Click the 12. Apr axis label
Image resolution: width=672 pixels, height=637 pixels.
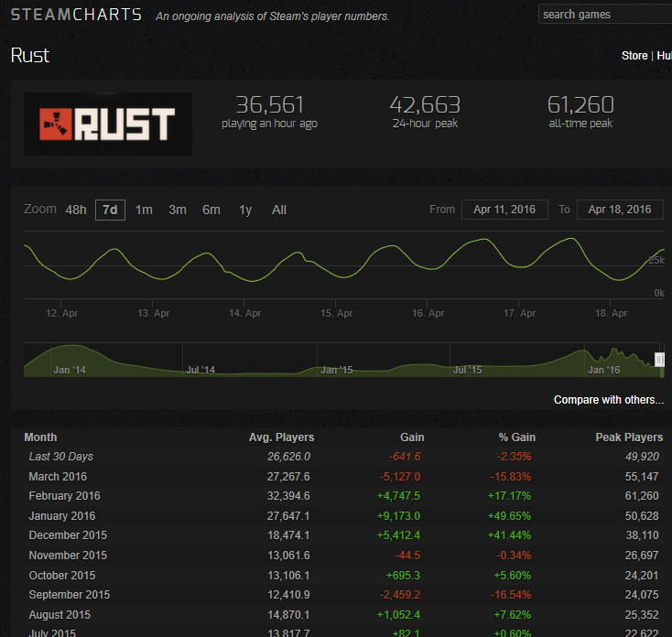coord(61,313)
